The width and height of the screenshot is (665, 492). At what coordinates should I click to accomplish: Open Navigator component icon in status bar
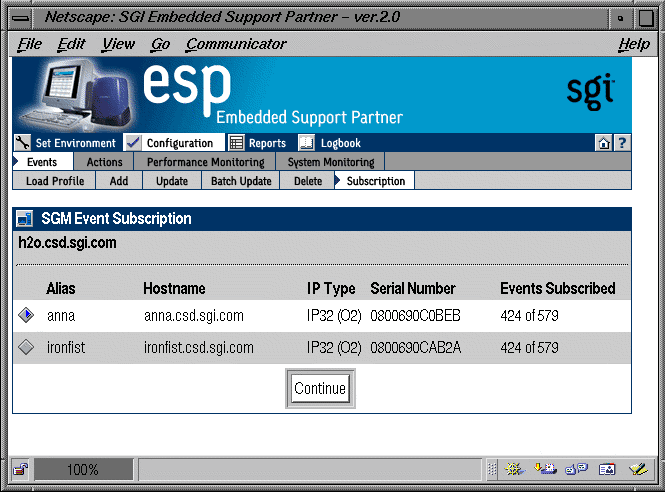click(x=515, y=469)
